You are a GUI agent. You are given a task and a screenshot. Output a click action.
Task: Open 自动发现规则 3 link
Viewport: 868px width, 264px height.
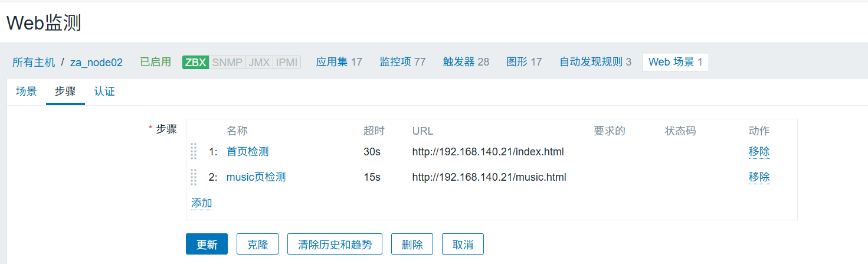595,62
